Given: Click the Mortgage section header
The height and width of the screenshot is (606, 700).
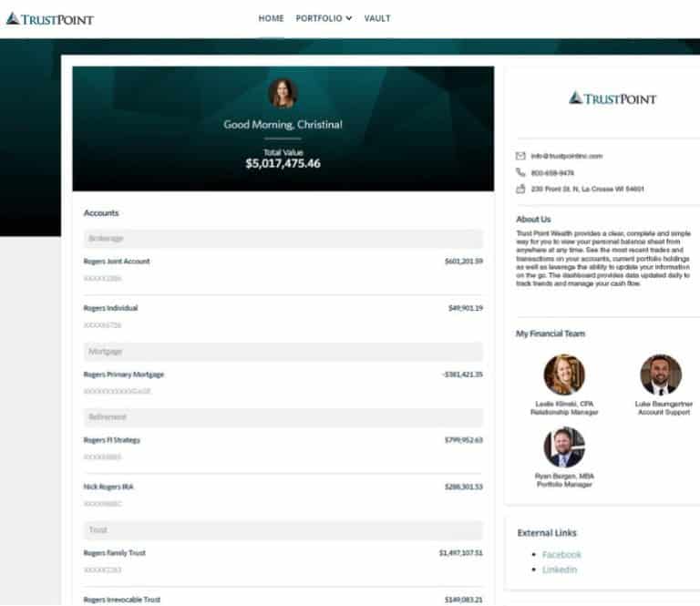Looking at the screenshot, I should [283, 352].
